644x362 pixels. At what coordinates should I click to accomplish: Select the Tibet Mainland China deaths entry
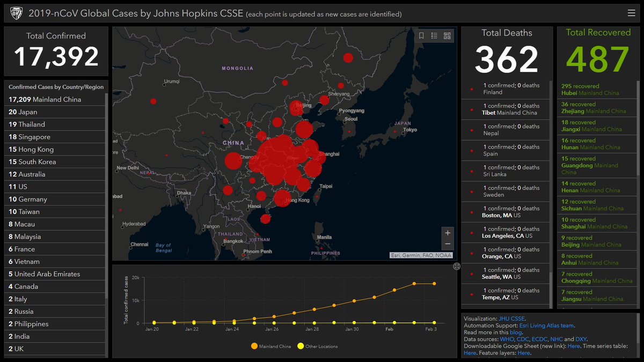tap(505, 109)
